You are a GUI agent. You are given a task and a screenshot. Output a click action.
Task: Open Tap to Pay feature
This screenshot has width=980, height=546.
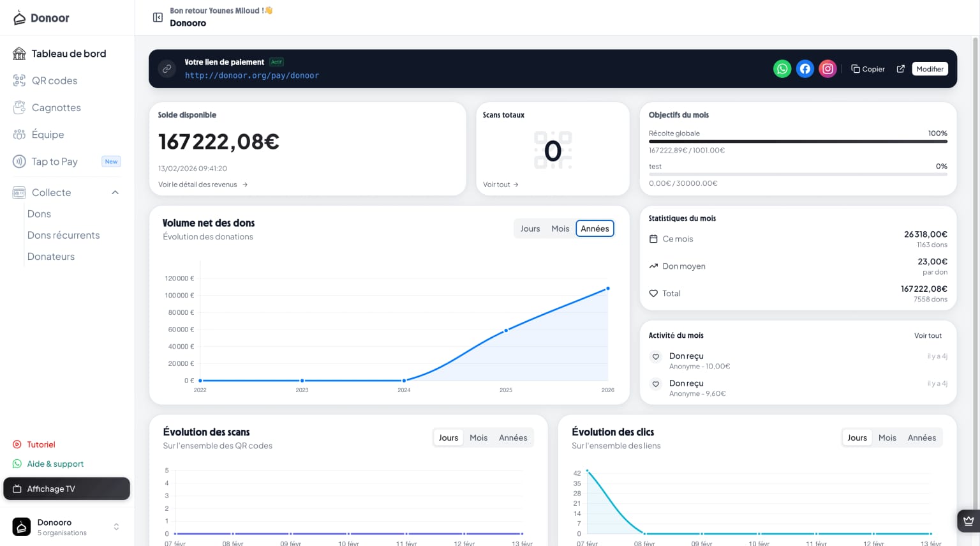54,162
